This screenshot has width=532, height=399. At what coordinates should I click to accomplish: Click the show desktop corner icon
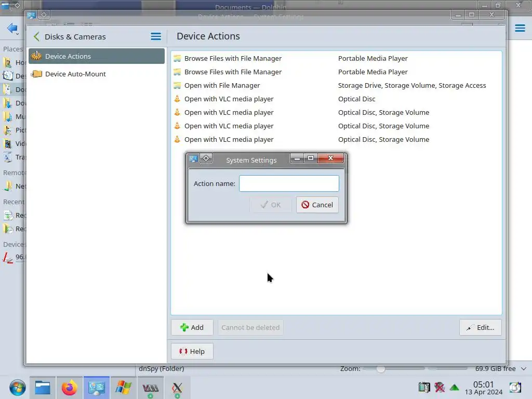coord(515,387)
